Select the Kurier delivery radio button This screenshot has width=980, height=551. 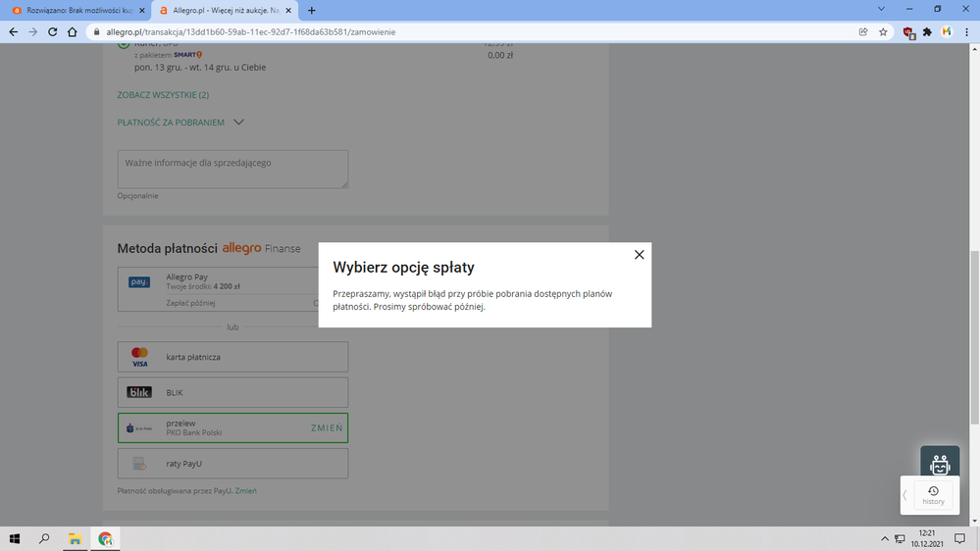click(124, 45)
